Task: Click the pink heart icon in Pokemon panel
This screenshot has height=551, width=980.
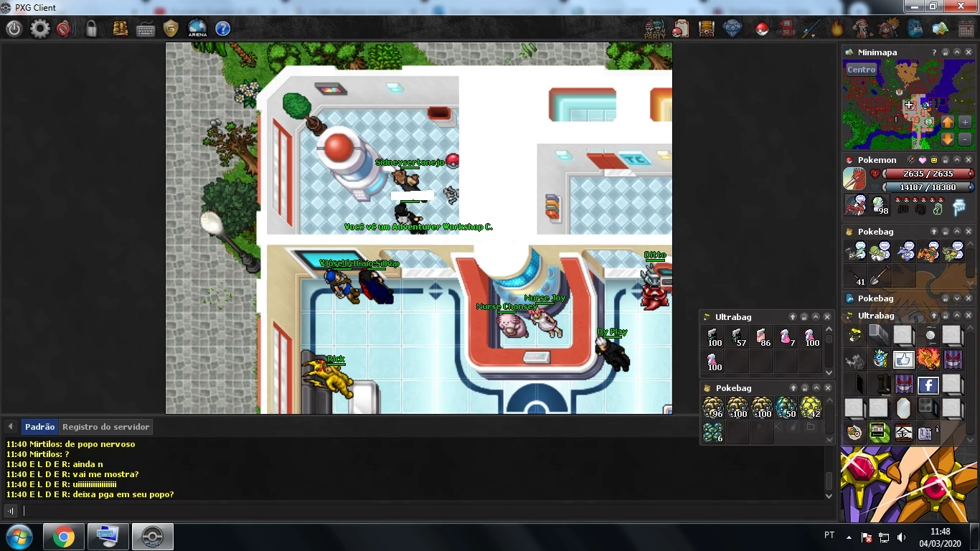Action: (x=923, y=160)
